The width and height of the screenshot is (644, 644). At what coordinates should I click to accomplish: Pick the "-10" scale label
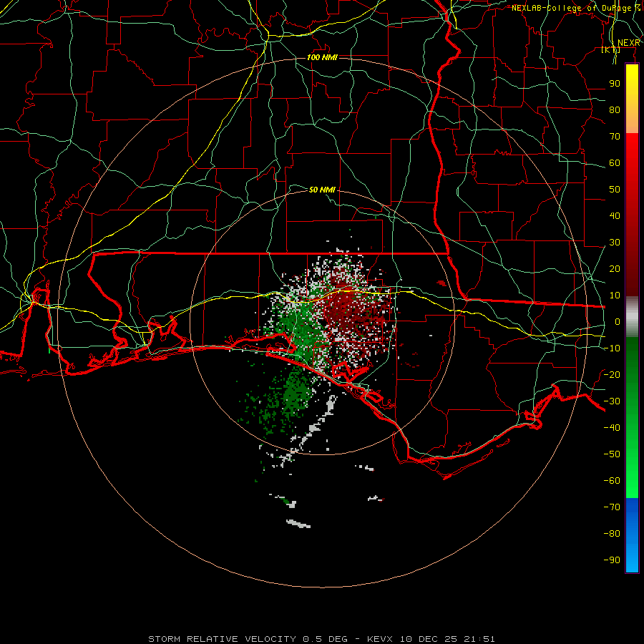(x=612, y=348)
